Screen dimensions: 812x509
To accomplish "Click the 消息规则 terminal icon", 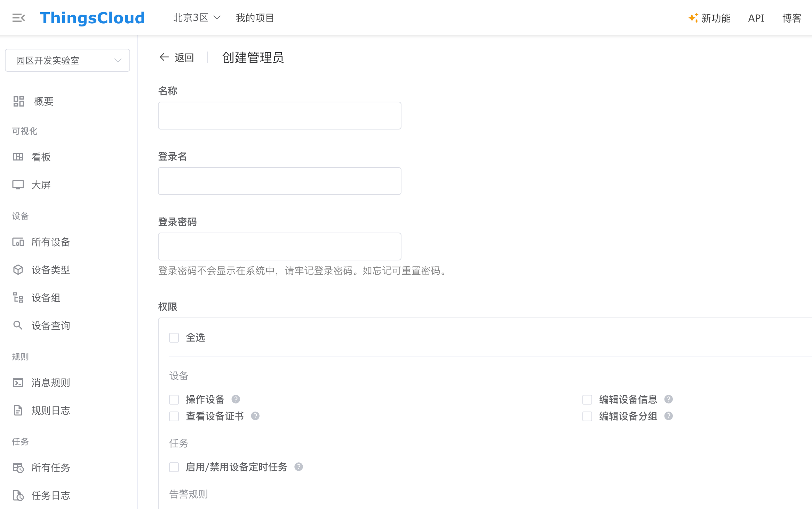I will pos(18,383).
